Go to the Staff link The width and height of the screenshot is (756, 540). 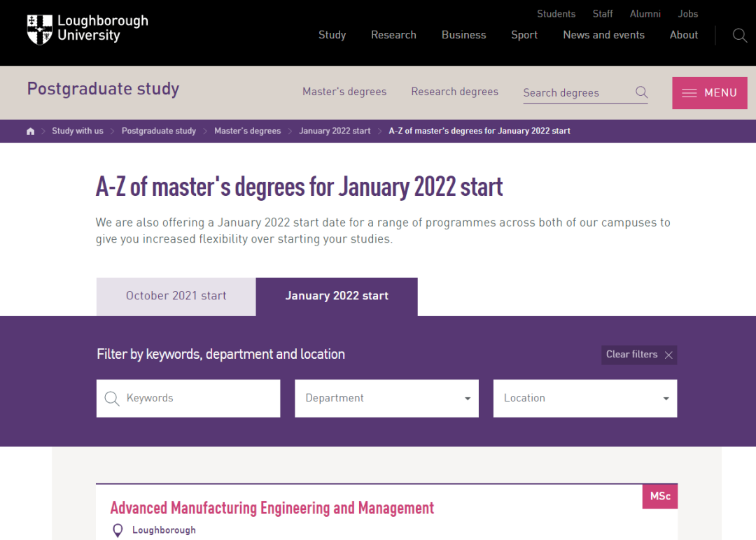[x=603, y=14]
